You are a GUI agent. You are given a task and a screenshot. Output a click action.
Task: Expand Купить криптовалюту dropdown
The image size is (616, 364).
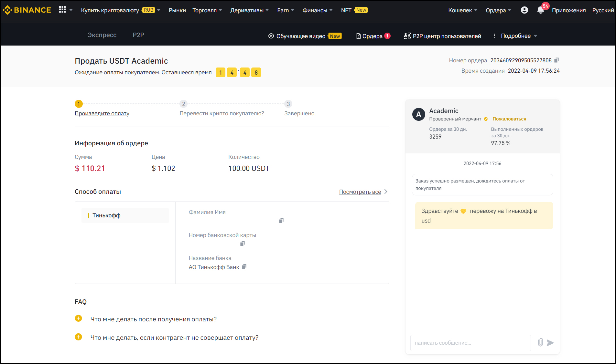click(120, 10)
